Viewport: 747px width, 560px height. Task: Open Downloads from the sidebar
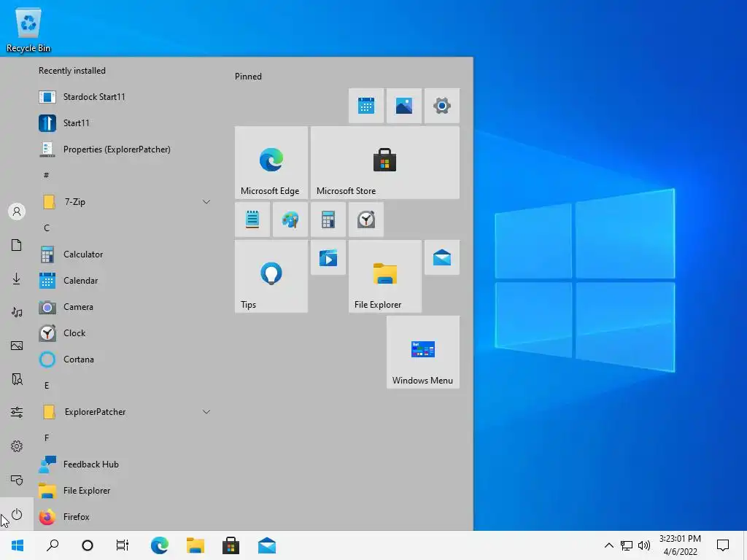coord(17,279)
